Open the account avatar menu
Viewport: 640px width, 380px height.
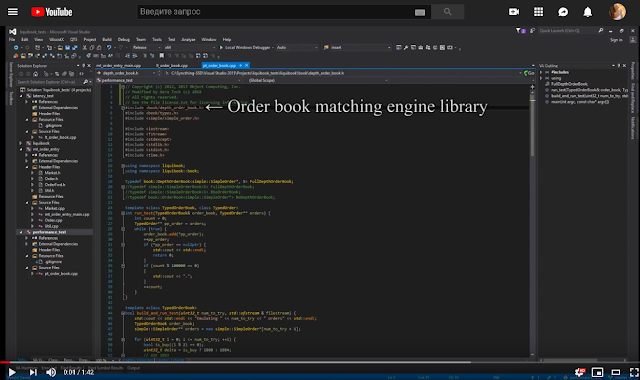618,12
